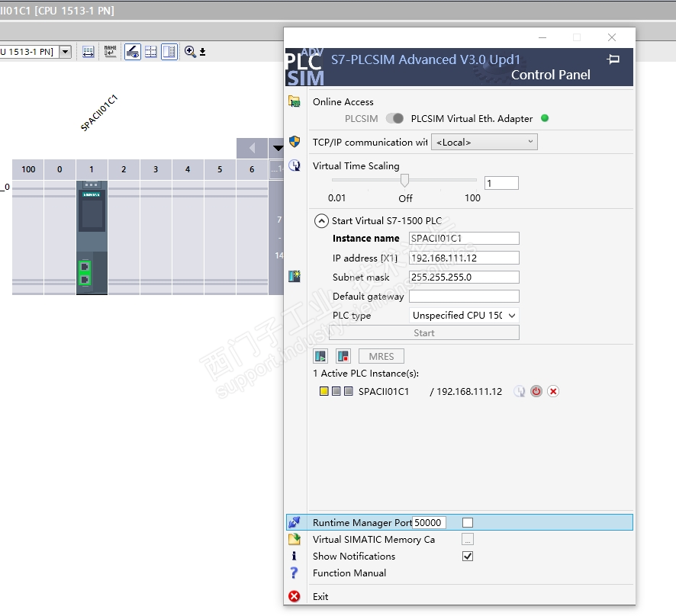The image size is (676, 616).
Task: Click the Show Notifications info icon
Action: coord(295,556)
